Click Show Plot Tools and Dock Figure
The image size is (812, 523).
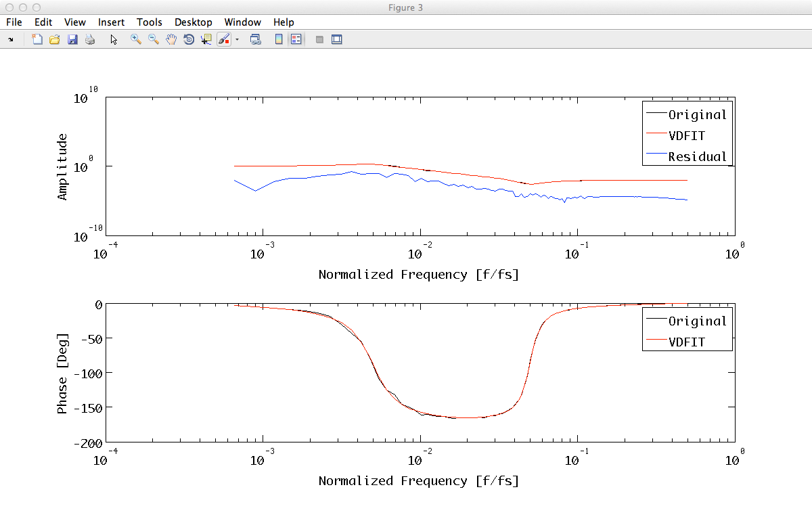pyautogui.click(x=337, y=40)
